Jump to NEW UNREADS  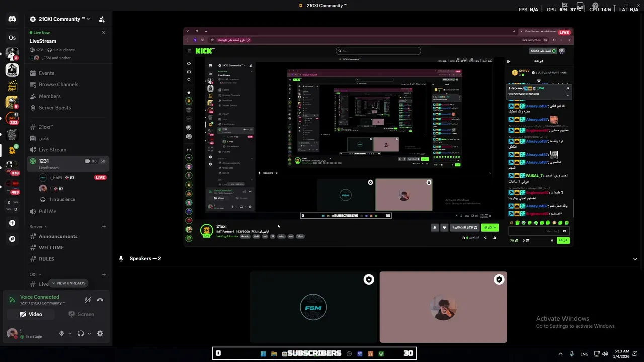[x=68, y=283]
